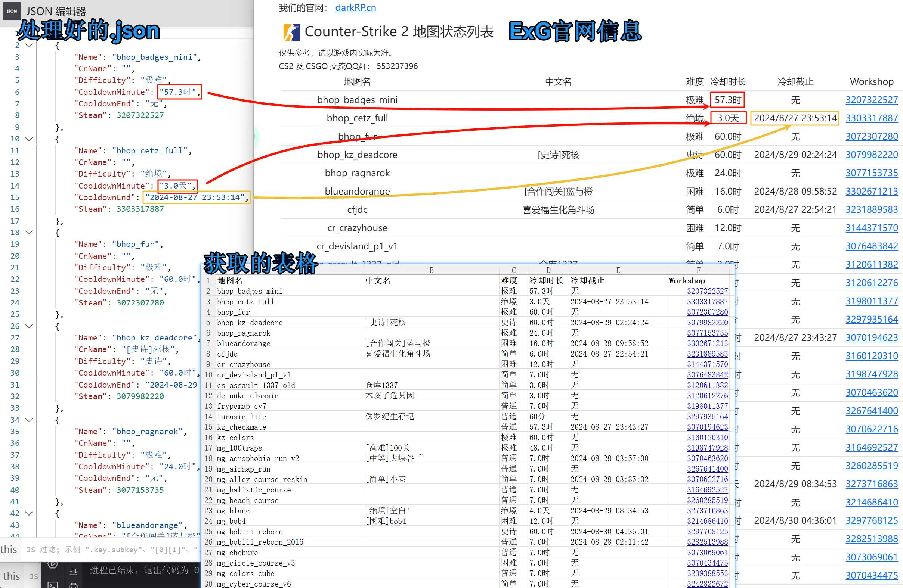903x588 pixels.
Task: Open spreadsheet link 3207322527 in row 2
Action: coord(707,291)
